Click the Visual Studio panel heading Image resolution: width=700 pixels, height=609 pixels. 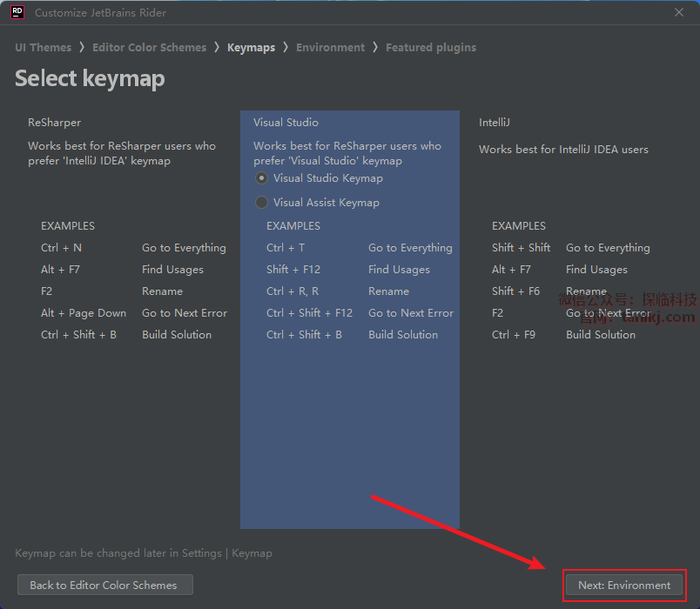[286, 123]
